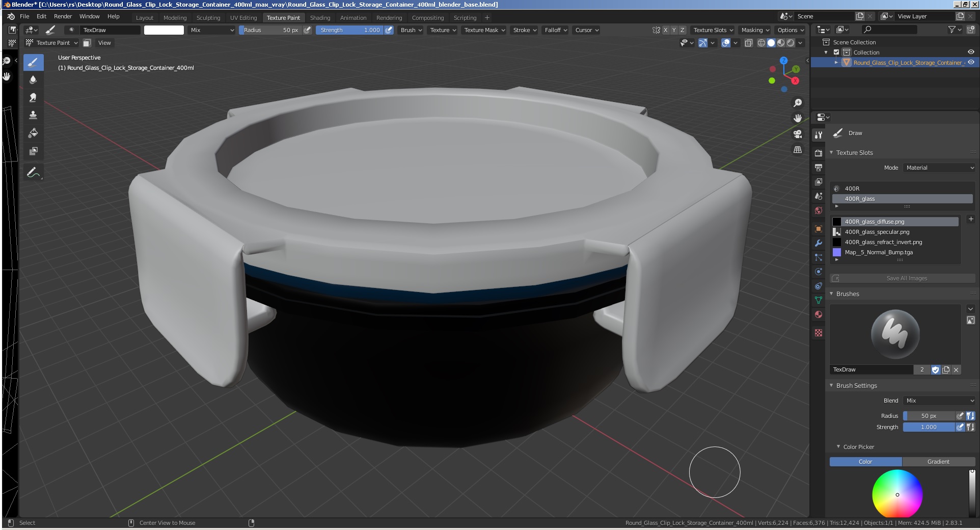Click the Strength slider in Brush Settings
Viewport: 980px width, 530px height.
click(x=929, y=427)
